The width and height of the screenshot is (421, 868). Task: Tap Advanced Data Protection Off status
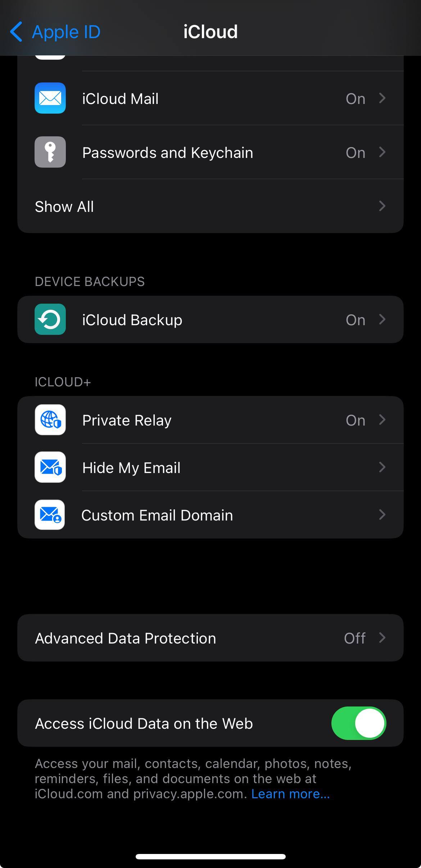tap(354, 638)
